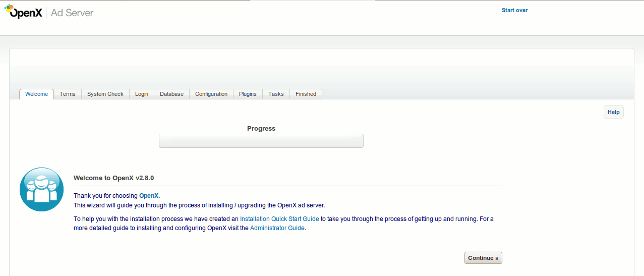Screen dimensions: 644x276
Task: Click the installation Progress bar
Action: coord(261,141)
